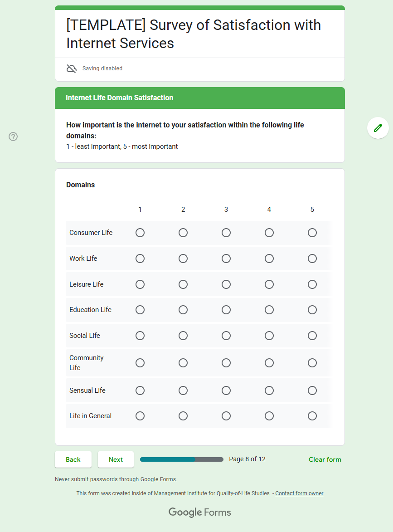Screen dimensions: 393x532
Task: Select rating 2 for Social Life
Action: pyautogui.click(x=183, y=336)
